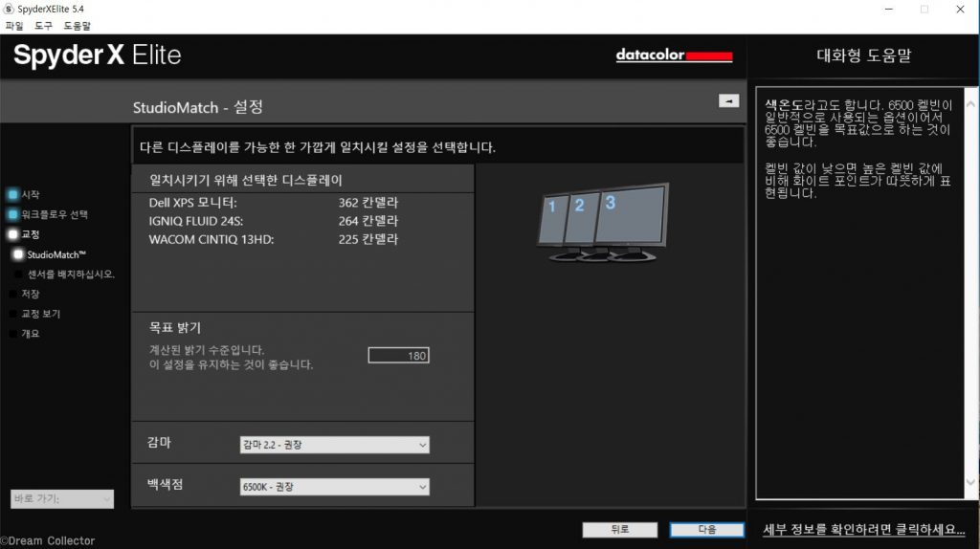Screen dimensions: 980x549
Task: Click the 225 칸델라 value
Action: [368, 239]
